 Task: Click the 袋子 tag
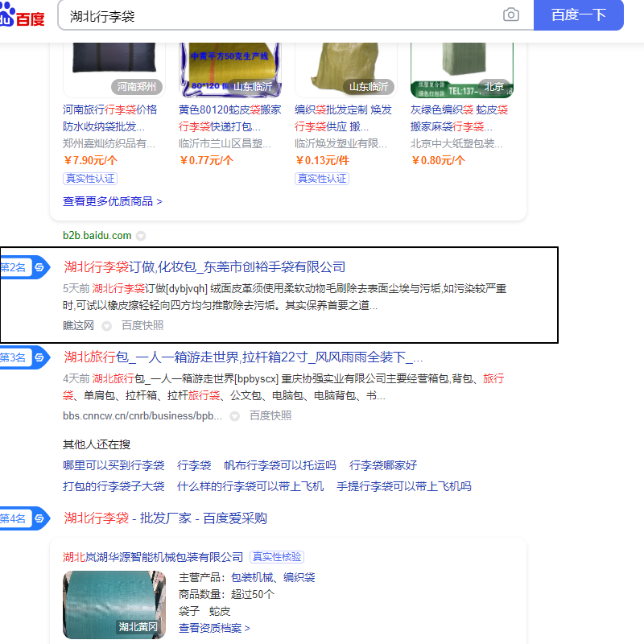189,611
